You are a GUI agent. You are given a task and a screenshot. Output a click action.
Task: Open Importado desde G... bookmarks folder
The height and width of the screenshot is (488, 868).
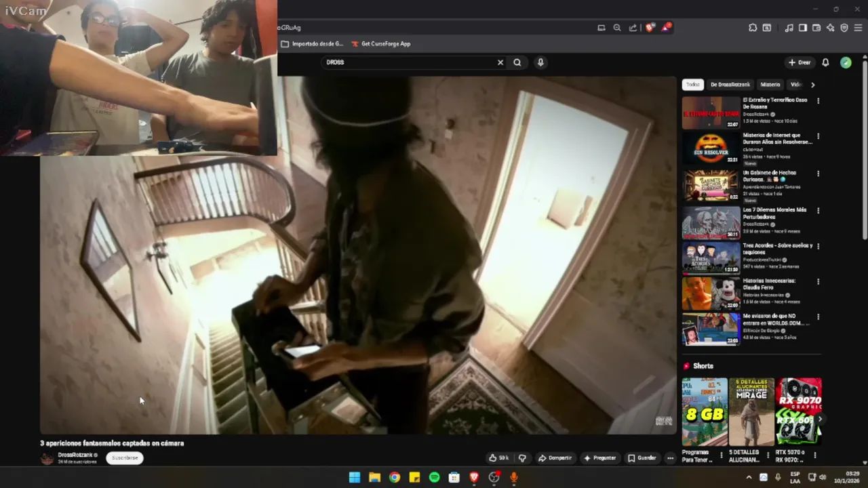pos(312,44)
